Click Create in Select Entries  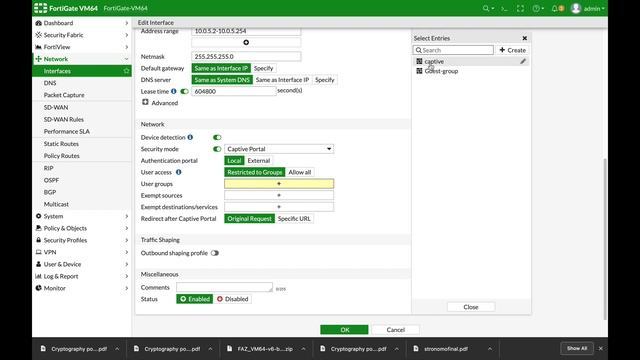tap(512, 50)
